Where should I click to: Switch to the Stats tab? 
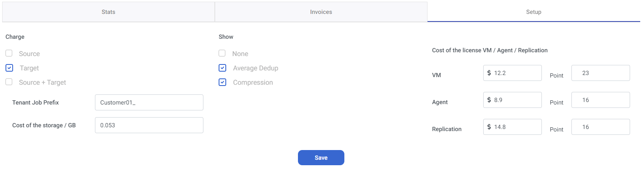click(108, 12)
